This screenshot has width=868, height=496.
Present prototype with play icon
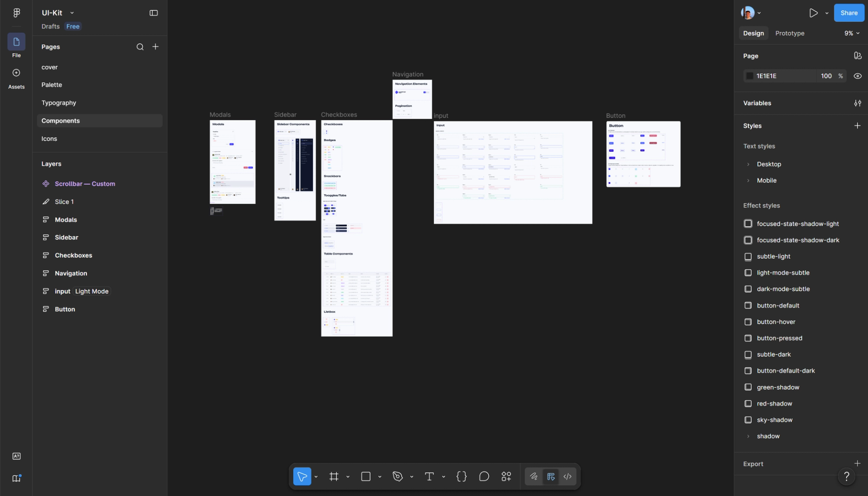(x=813, y=13)
